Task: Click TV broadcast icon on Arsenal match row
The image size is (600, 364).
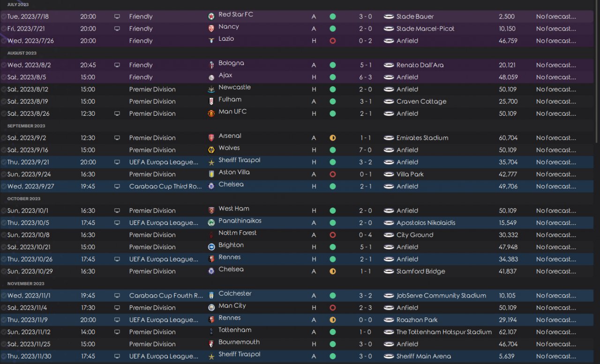Action: [x=117, y=138]
